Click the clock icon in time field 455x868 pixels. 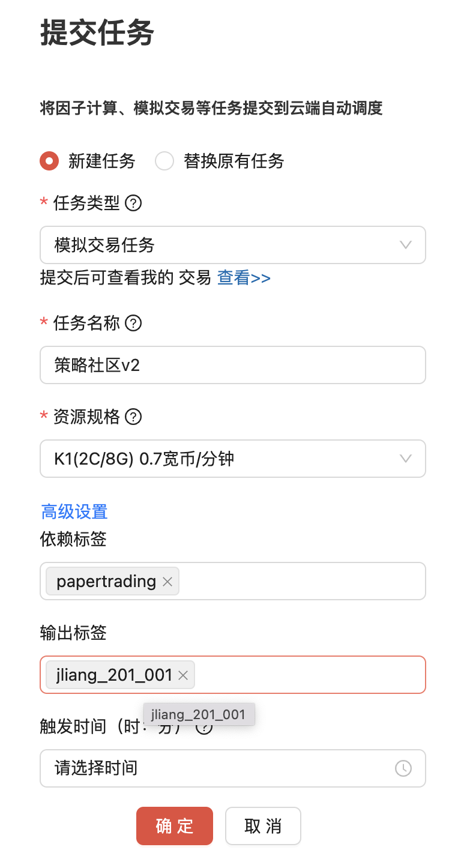click(403, 768)
